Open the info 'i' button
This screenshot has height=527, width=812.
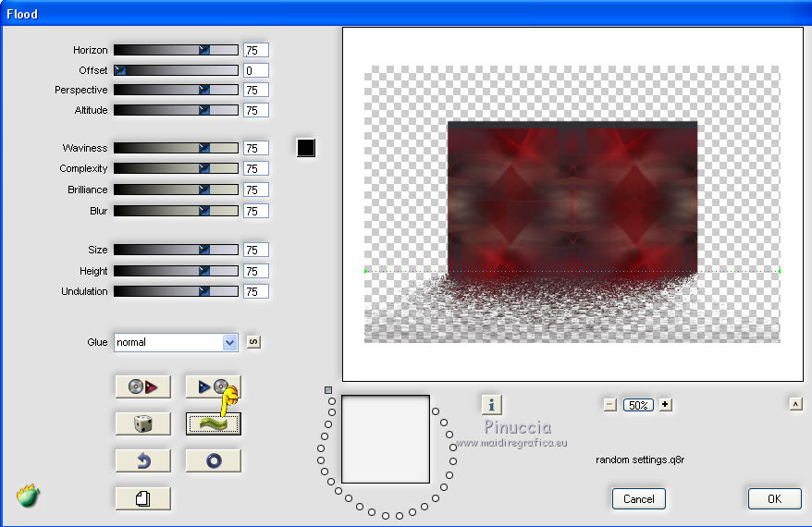pos(491,405)
